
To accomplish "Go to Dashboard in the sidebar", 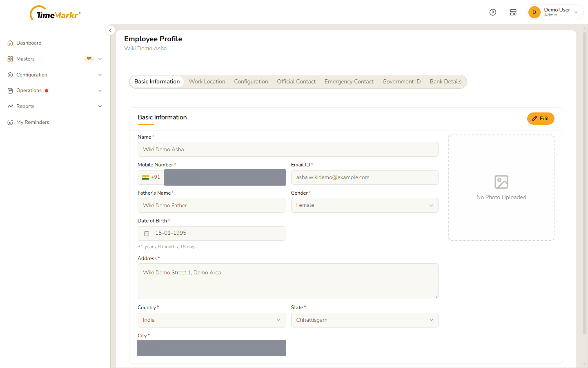I will [x=29, y=43].
